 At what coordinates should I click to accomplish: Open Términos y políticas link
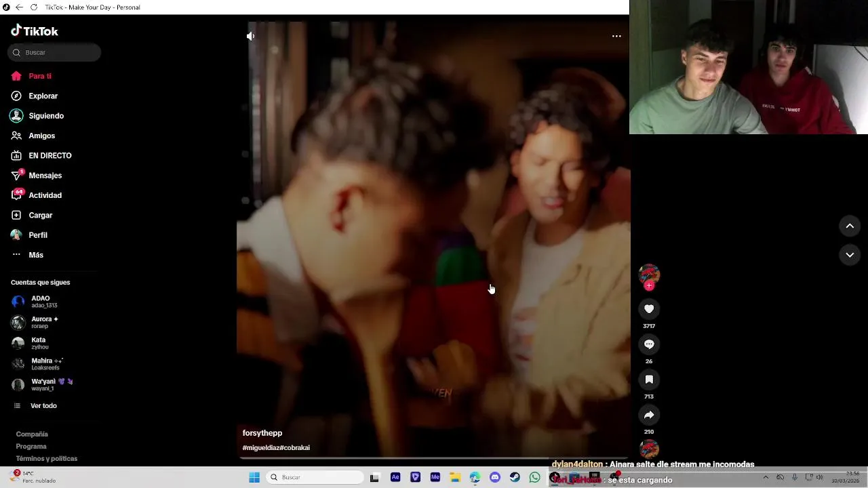(x=47, y=458)
